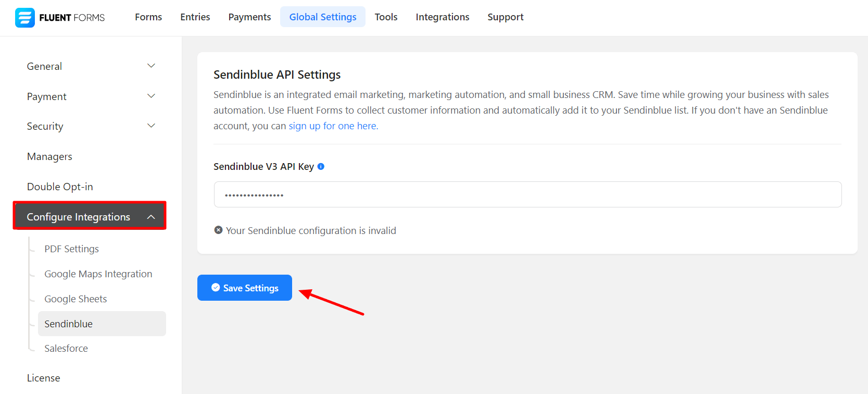868x394 pixels.
Task: Expand the Payment settings chevron
Action: pos(151,96)
